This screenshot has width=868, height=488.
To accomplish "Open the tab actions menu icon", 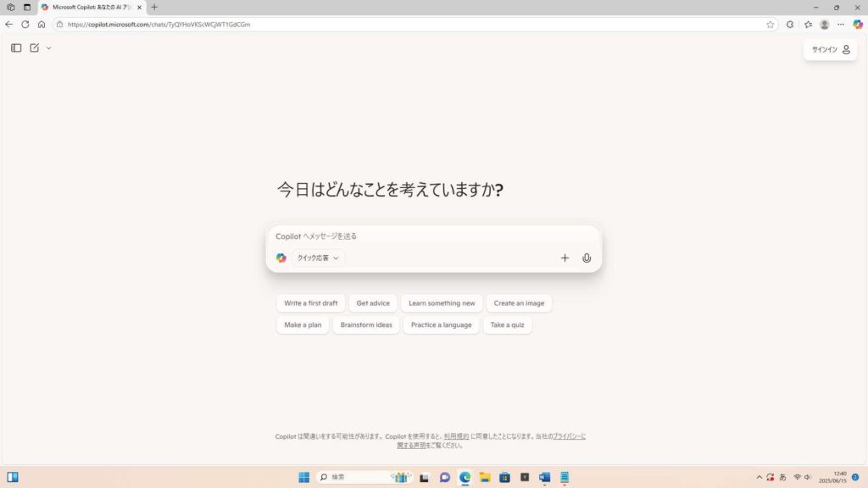I will click(x=26, y=7).
